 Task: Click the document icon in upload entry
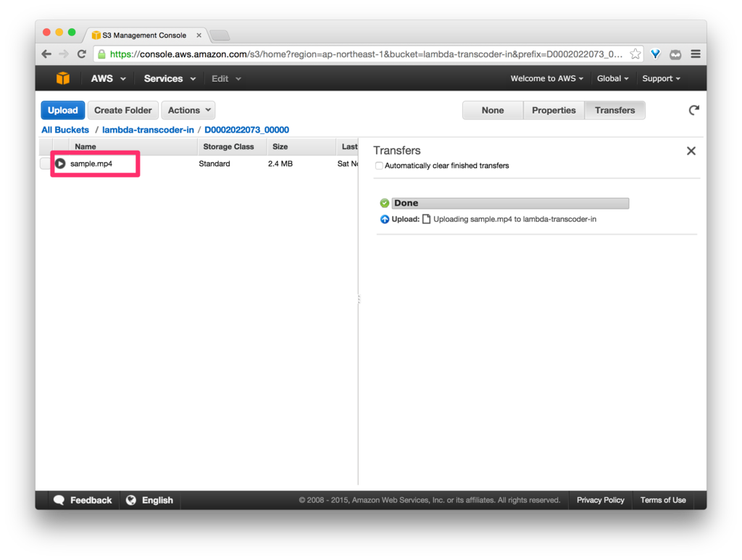pyautogui.click(x=426, y=219)
